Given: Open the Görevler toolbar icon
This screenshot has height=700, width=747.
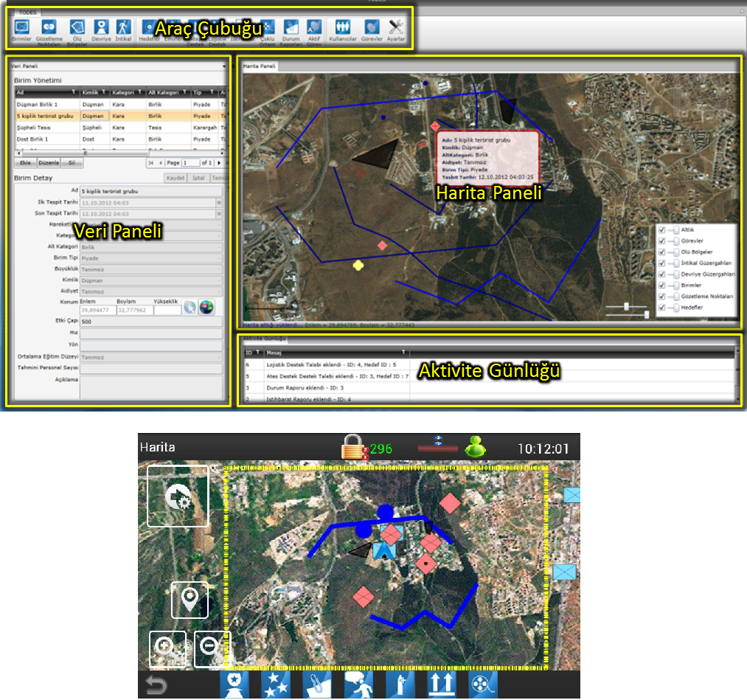Looking at the screenshot, I should pos(372,30).
